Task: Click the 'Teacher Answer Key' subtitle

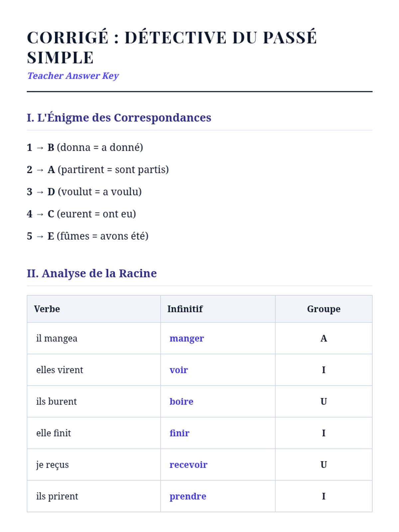Action: [73, 76]
